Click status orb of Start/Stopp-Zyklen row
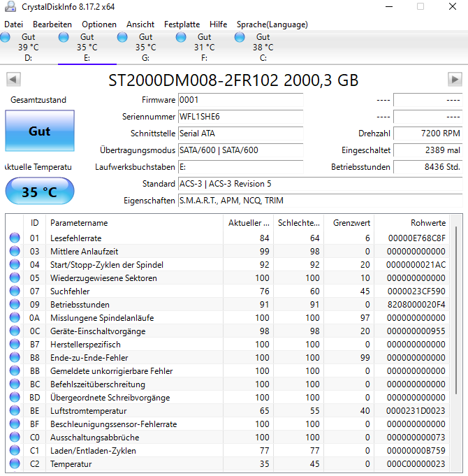This screenshot has height=476, width=468. coord(15,264)
